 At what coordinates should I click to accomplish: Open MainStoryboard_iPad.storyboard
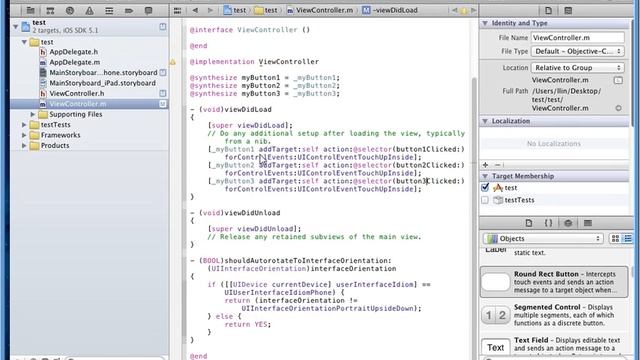tap(102, 83)
